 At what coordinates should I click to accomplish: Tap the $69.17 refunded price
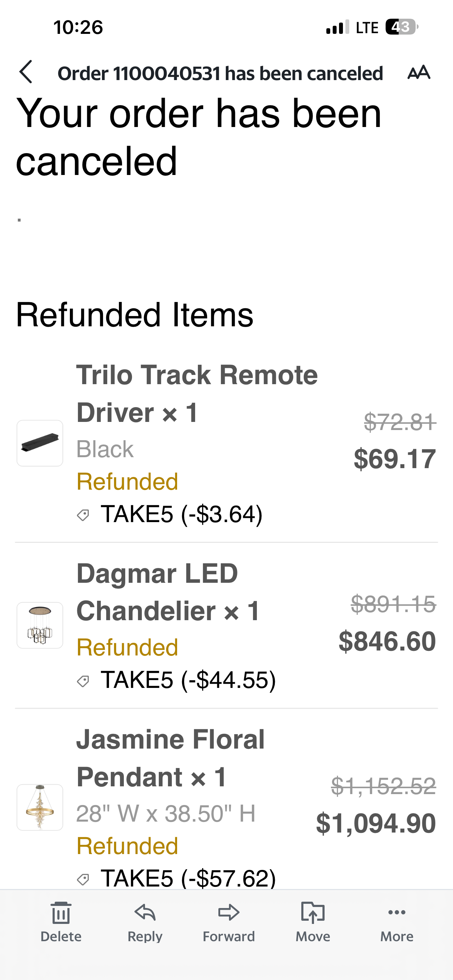pos(394,459)
